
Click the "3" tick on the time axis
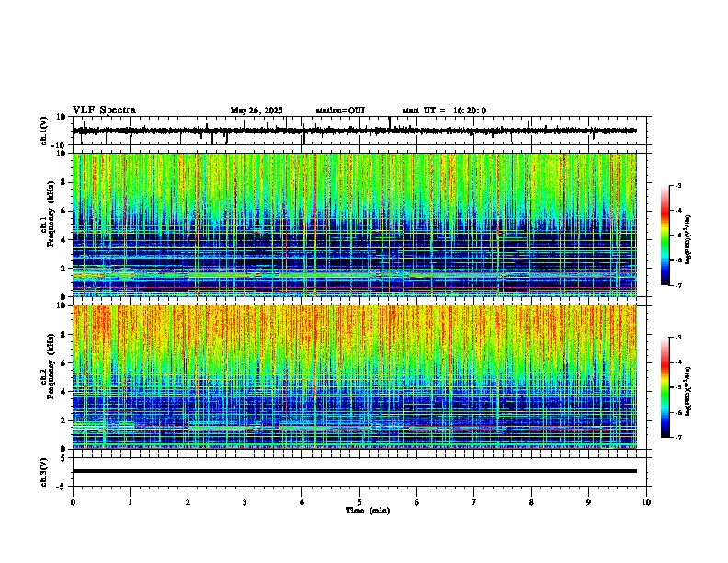[x=245, y=502]
